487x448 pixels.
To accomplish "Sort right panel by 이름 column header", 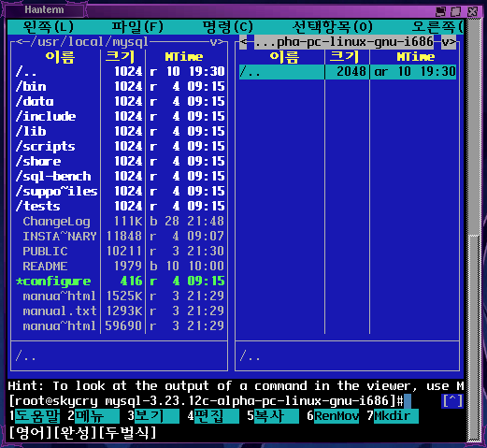I will (284, 57).
